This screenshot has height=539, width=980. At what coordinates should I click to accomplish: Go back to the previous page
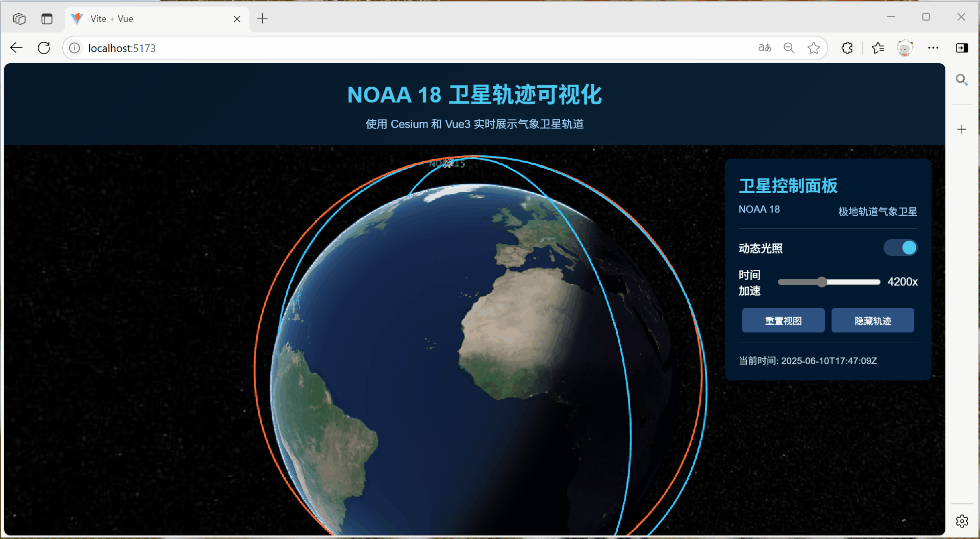(x=16, y=48)
